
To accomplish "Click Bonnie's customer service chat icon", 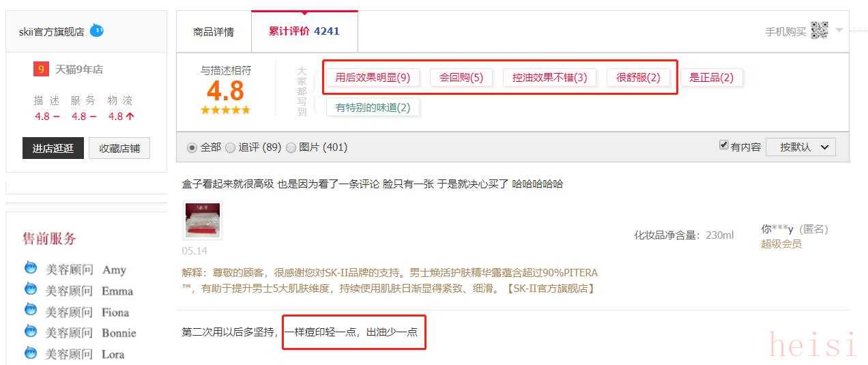I will [31, 331].
